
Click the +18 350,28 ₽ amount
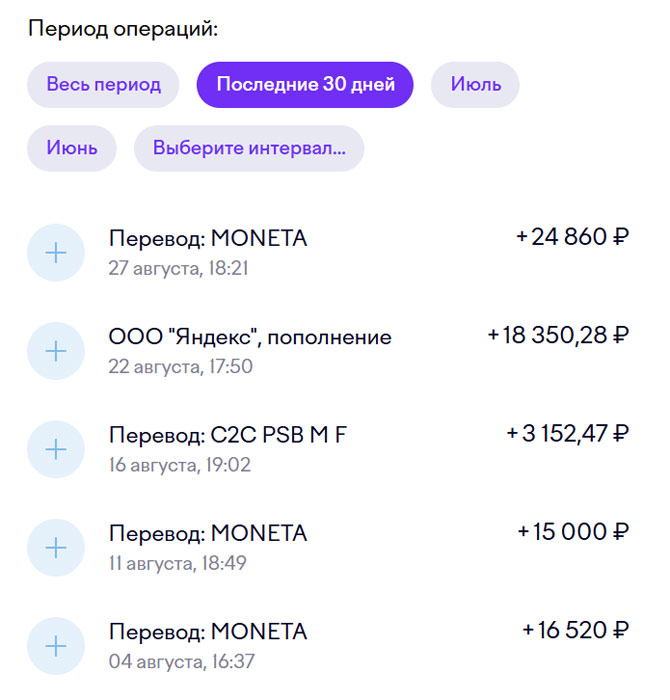(558, 335)
